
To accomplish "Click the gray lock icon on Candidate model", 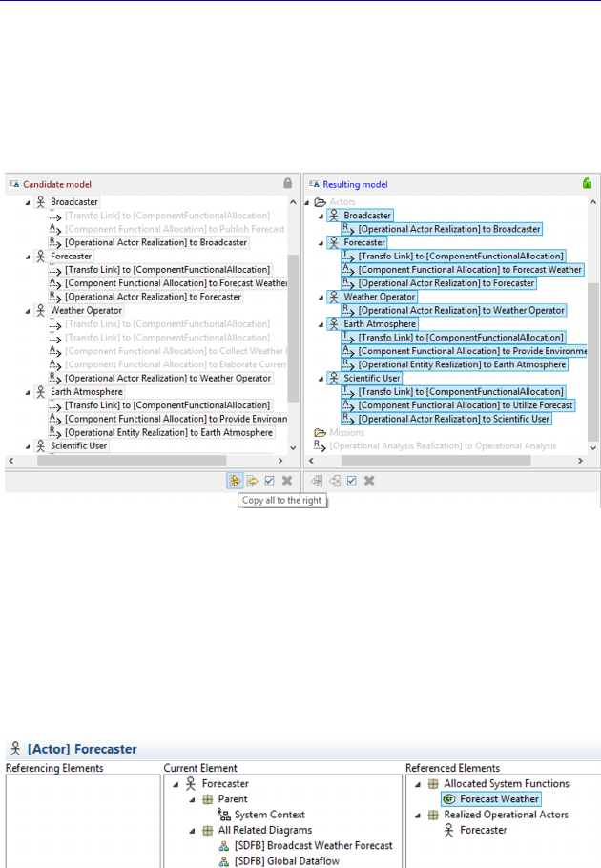I will tap(288, 183).
